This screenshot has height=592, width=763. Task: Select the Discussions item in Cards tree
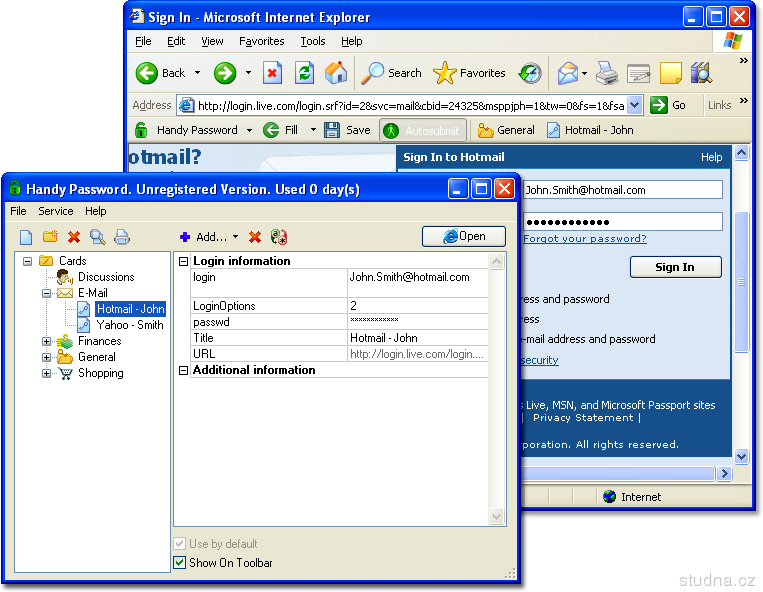106,277
